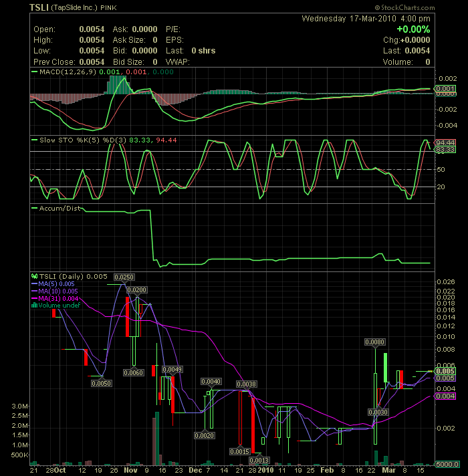Click the Slow STO %K(5) %D(3) legend
Image resolution: width=468 pixels, height=476 pixels.
[x=83, y=140]
